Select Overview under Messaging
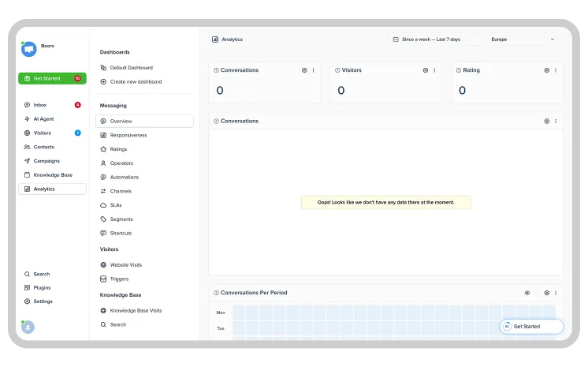 pos(144,121)
